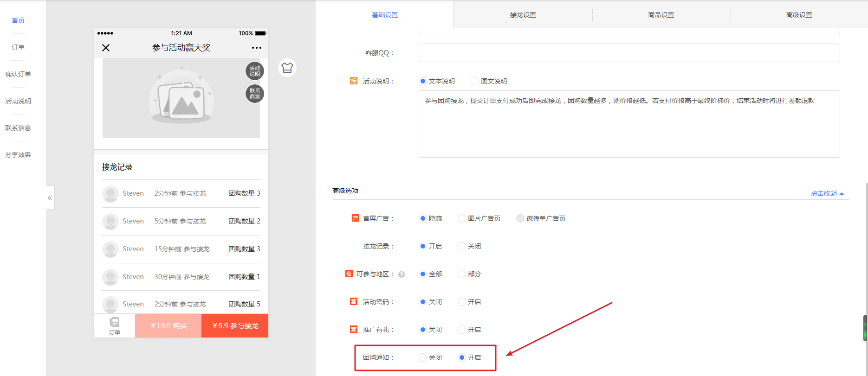Screen dimensions: 868x376
Task: Tap the ¥19.9 购买 button
Action: point(168,325)
